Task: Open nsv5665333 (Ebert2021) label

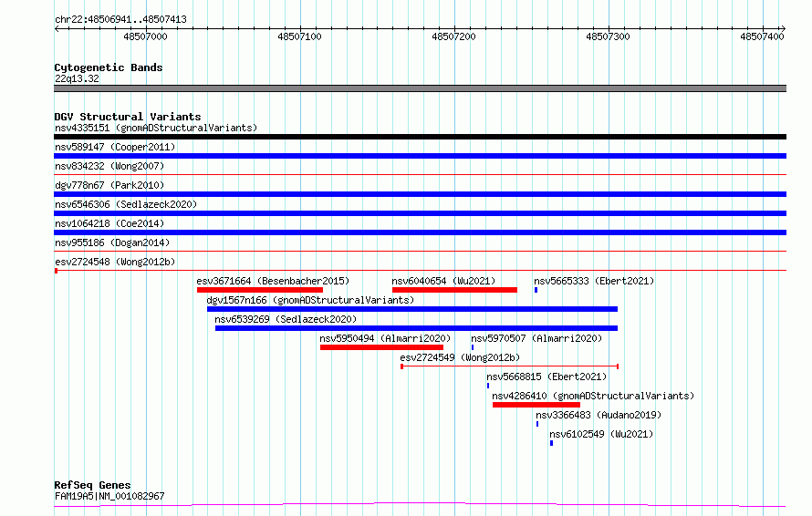Action: (x=594, y=281)
